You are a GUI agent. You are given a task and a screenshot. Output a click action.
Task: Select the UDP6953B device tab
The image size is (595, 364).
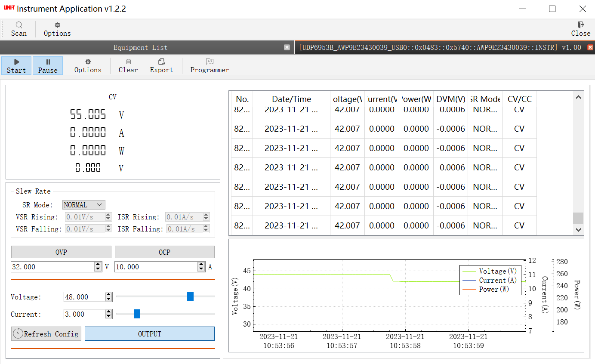click(440, 47)
